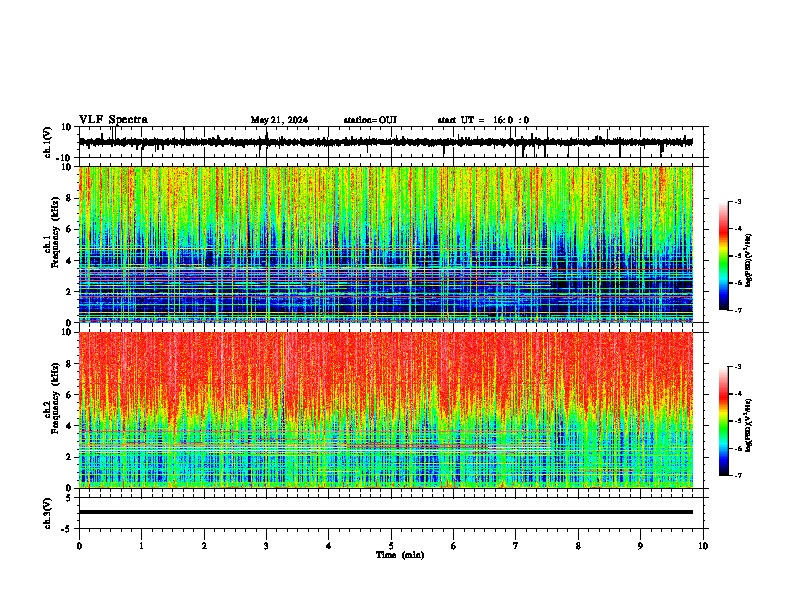Click the ch.1 waveform trace
This screenshot has height=612, width=792.
tap(386, 142)
